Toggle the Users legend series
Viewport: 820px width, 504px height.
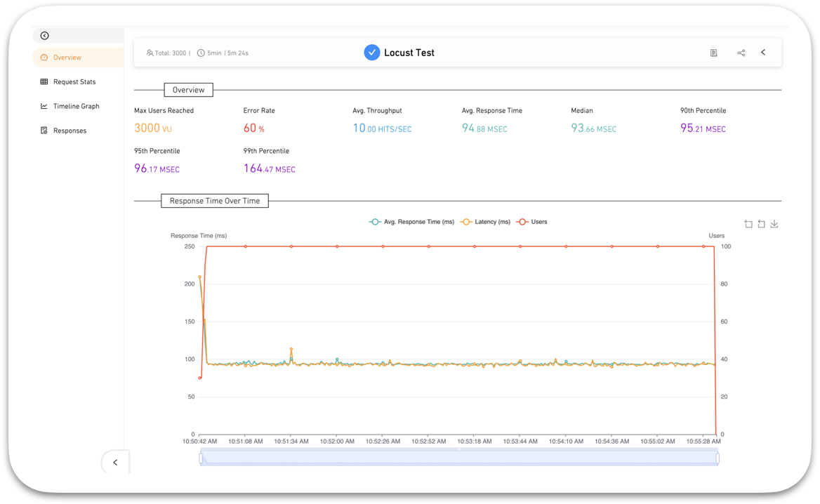[532, 222]
